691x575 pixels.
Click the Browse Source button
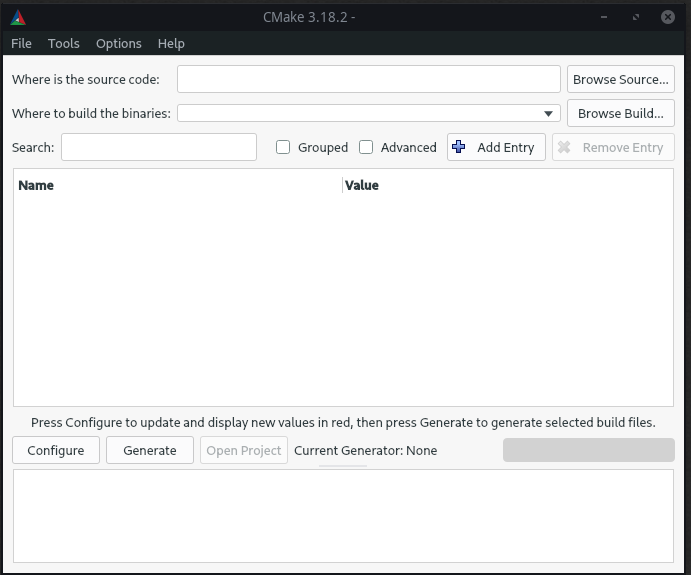tap(620, 79)
